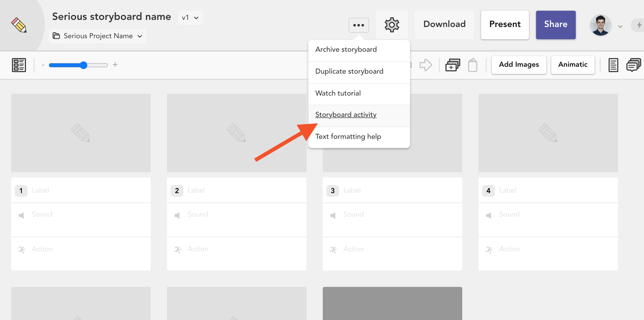Image resolution: width=644 pixels, height=320 pixels.
Task: Click the zoom slider handle
Action: pyautogui.click(x=83, y=65)
